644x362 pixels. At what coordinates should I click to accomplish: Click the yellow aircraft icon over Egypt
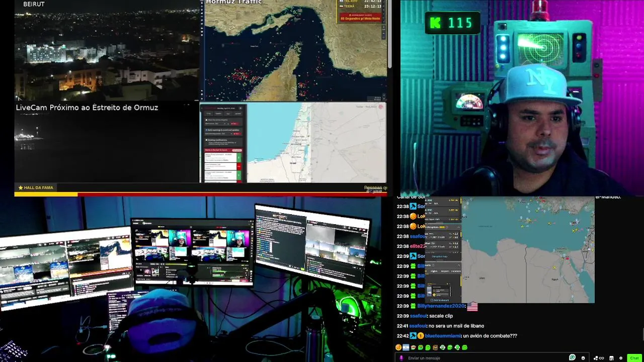(x=554, y=267)
